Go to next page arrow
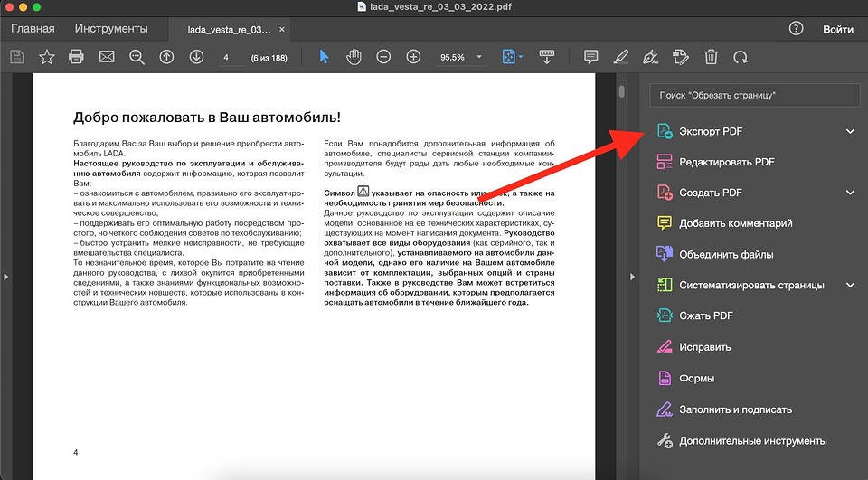 [x=196, y=57]
